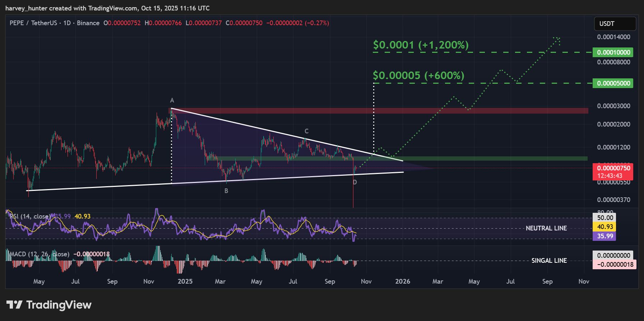Viewport: 644px width, 321px height.
Task: Select the point A label on triangle
Action: click(172, 101)
